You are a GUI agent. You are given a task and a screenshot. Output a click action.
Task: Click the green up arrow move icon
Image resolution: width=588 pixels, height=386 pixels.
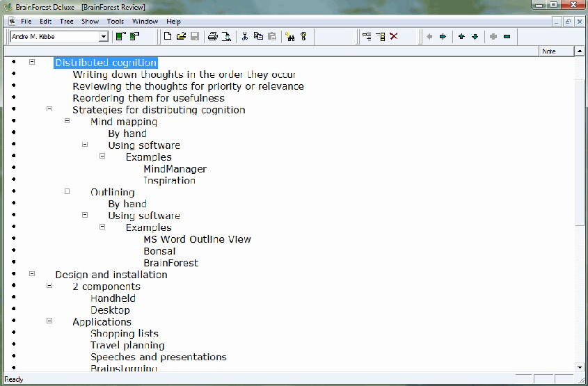tap(461, 36)
